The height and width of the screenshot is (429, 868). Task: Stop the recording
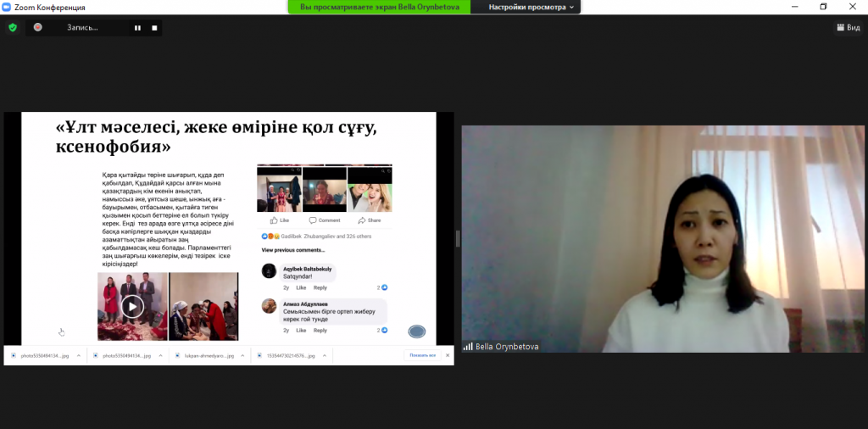click(x=154, y=27)
